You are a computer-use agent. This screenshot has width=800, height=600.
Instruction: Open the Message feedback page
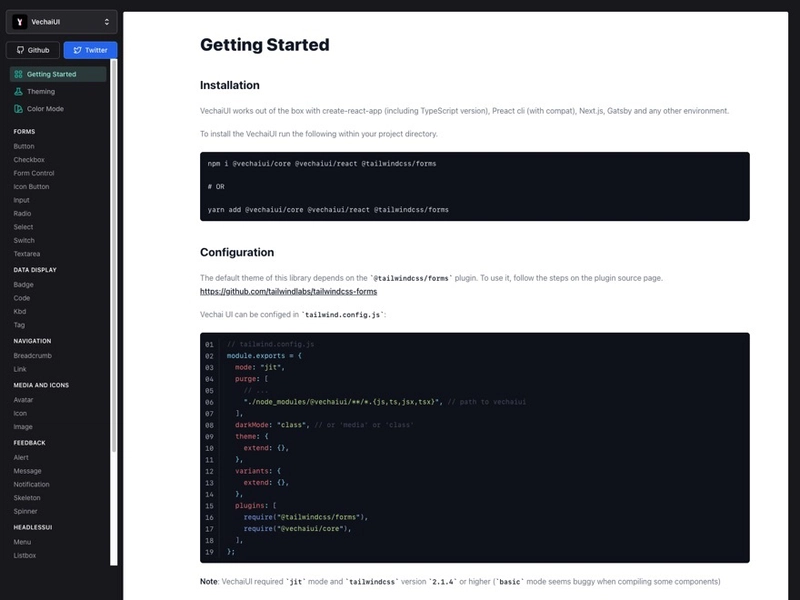[28, 471]
